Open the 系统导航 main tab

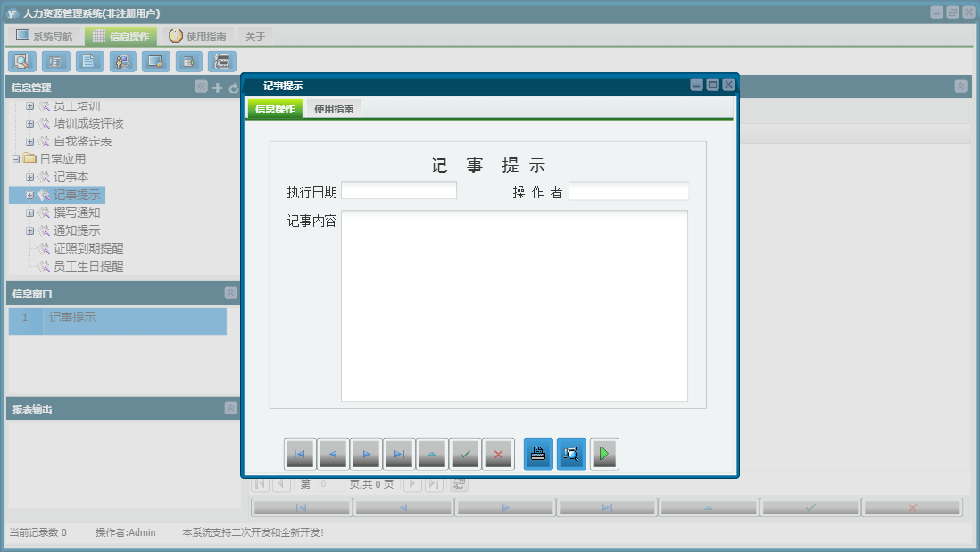(x=44, y=37)
